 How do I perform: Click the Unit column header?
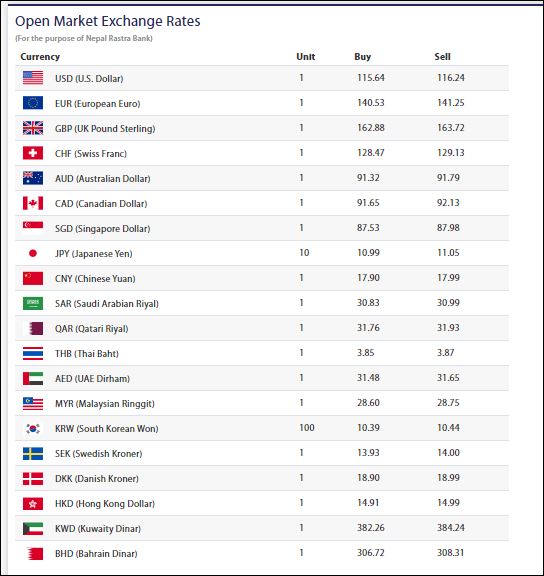pos(306,57)
